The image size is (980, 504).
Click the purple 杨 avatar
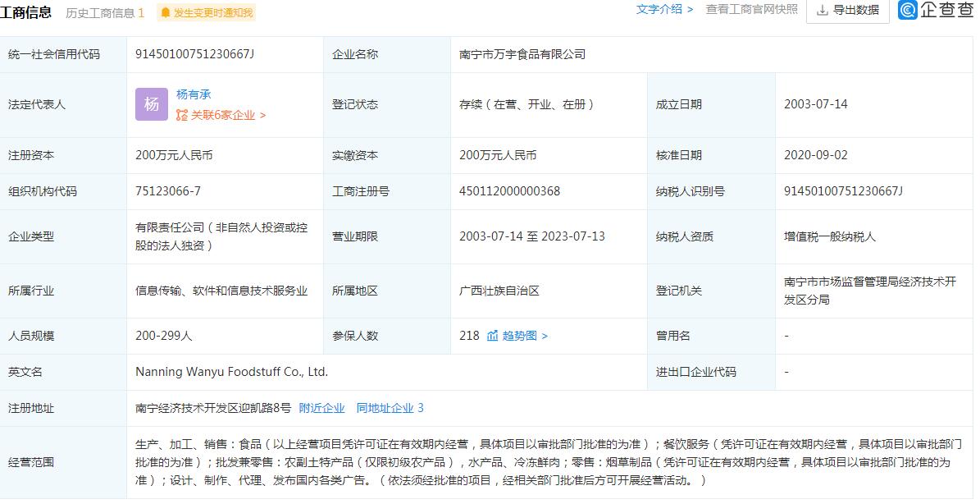tap(152, 104)
